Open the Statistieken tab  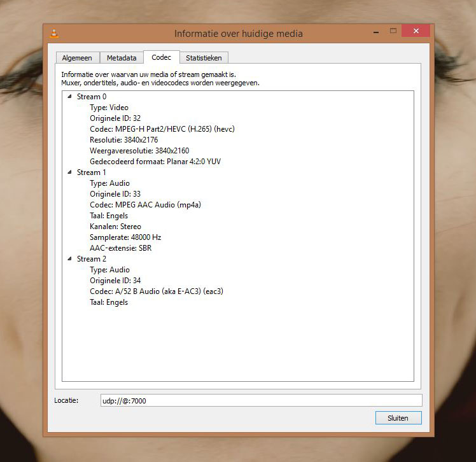[204, 58]
